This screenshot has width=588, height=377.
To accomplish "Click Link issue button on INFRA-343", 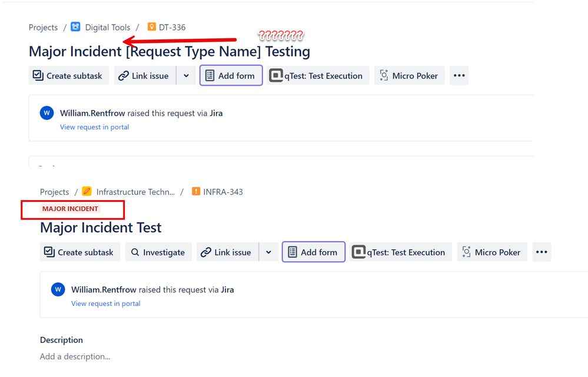I will (228, 252).
